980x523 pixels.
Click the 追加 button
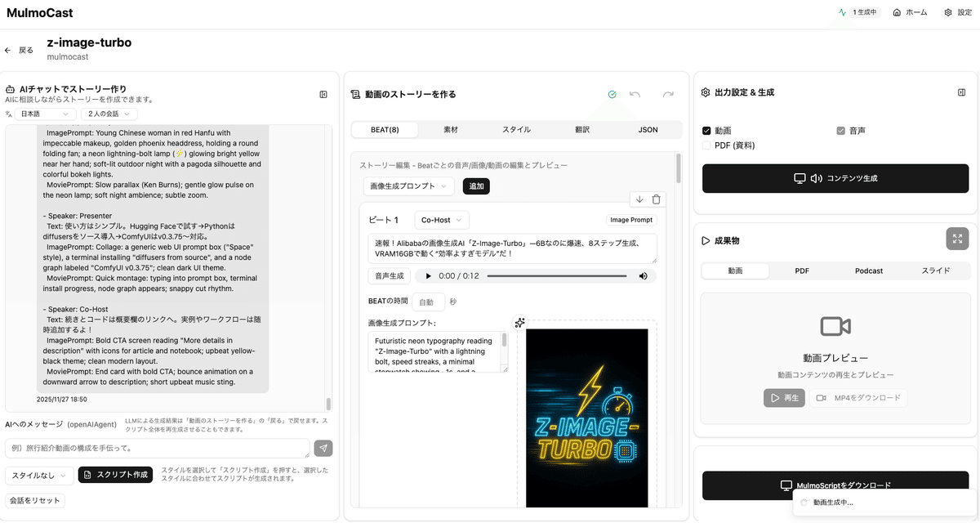(476, 186)
